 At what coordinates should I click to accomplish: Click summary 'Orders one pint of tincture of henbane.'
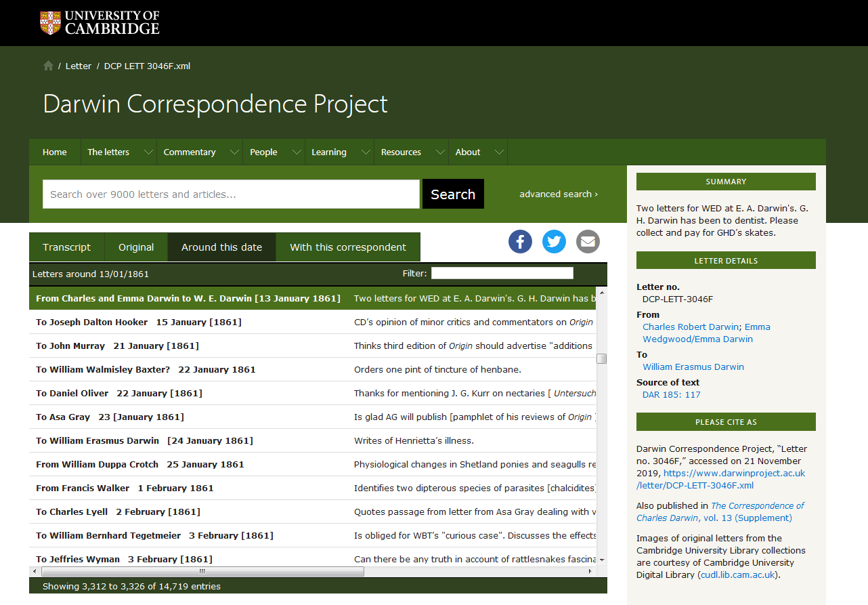tap(437, 369)
